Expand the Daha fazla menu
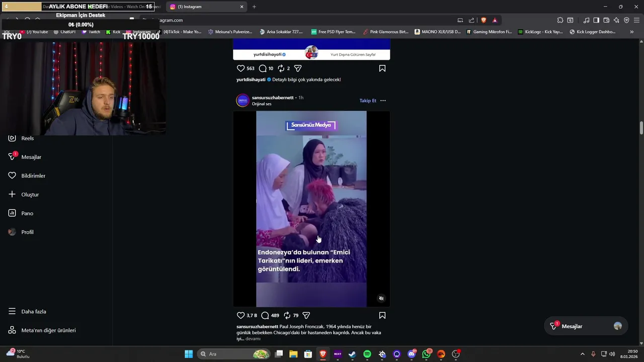The width and height of the screenshot is (644, 362). tap(27, 311)
